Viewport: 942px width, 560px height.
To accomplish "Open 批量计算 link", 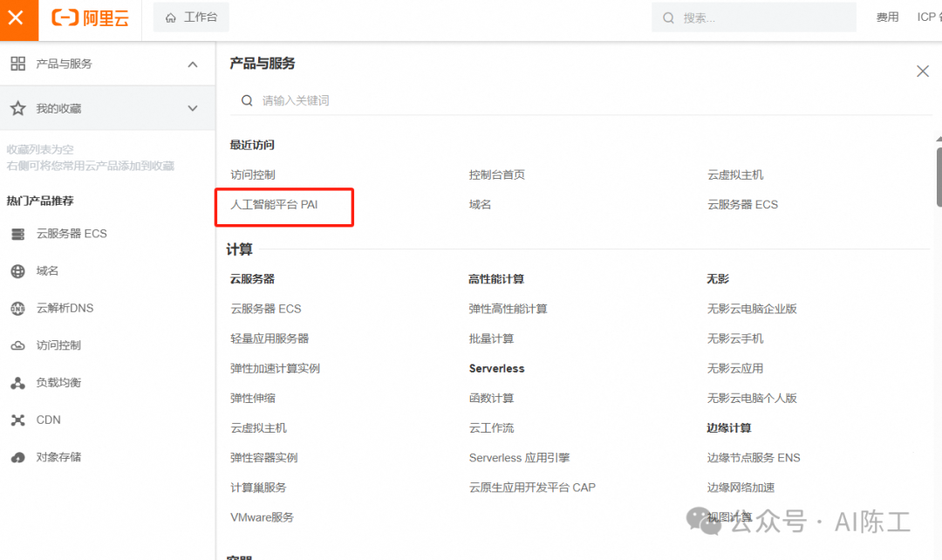I will (491, 339).
